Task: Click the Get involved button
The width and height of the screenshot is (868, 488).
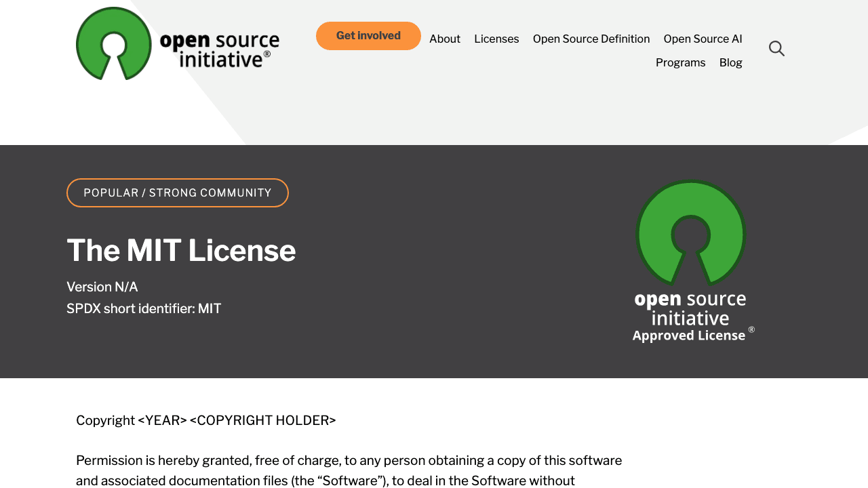Action: [x=368, y=36]
